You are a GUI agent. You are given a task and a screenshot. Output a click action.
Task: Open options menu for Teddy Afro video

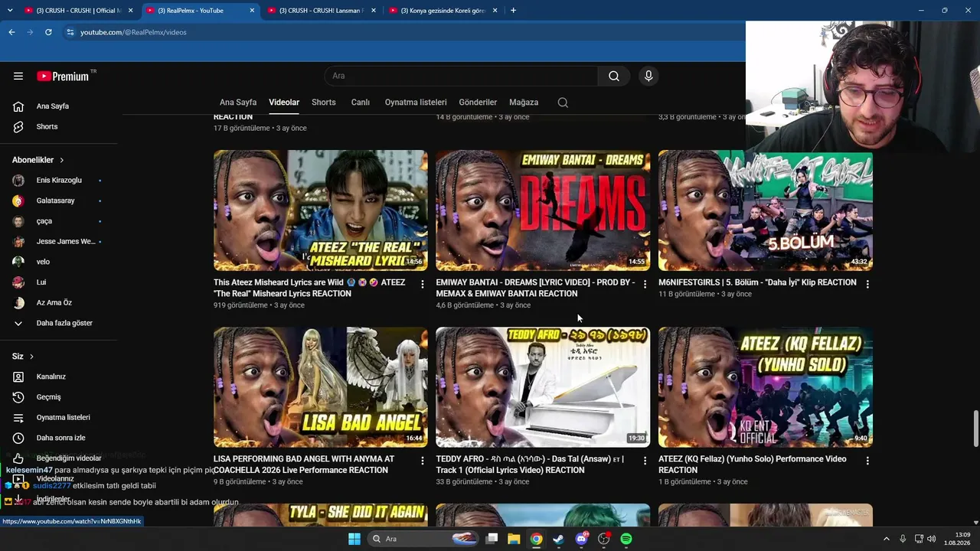(x=645, y=461)
